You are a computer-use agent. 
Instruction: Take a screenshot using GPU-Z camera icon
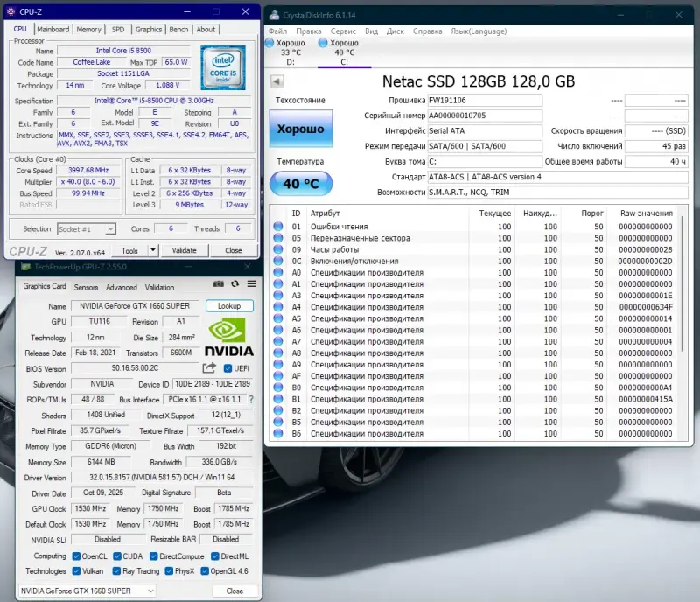click(219, 283)
